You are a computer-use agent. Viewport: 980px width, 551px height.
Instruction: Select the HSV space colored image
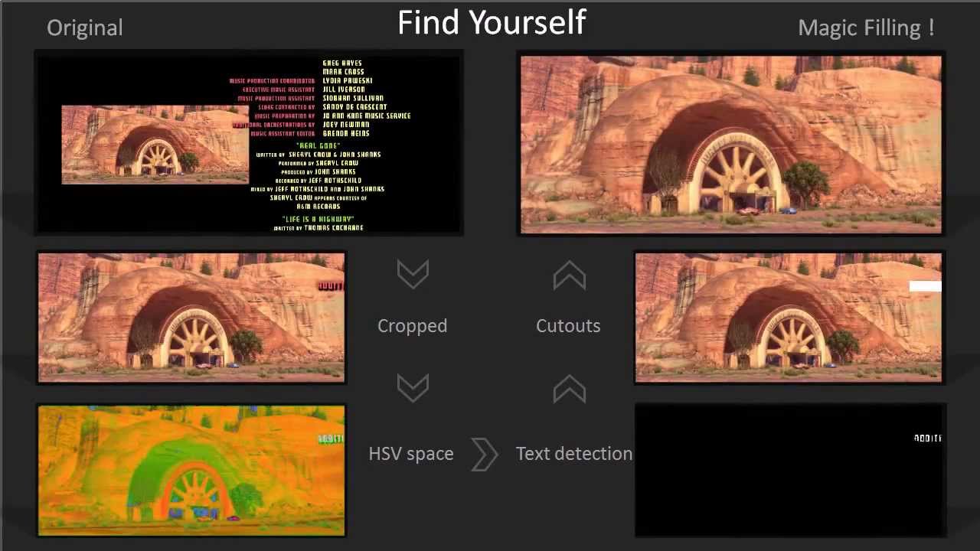coord(191,471)
